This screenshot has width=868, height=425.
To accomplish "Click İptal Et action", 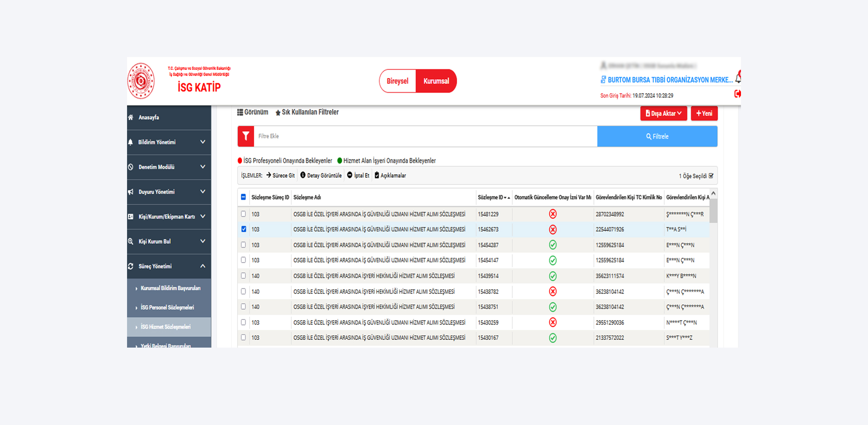I will 358,176.
